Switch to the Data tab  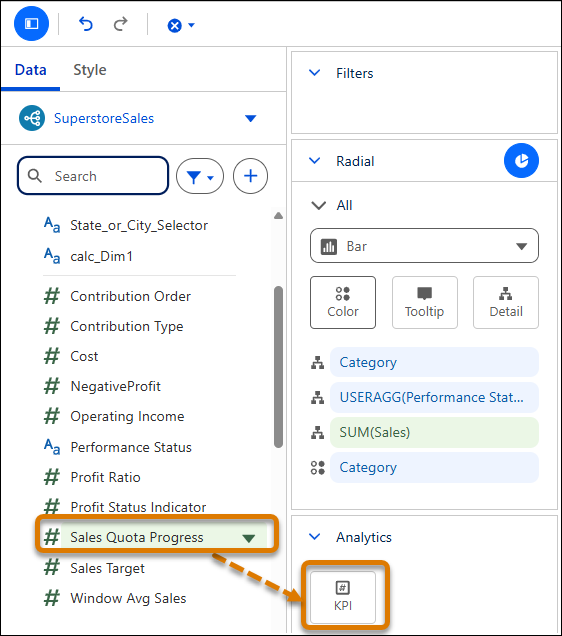coord(30,70)
